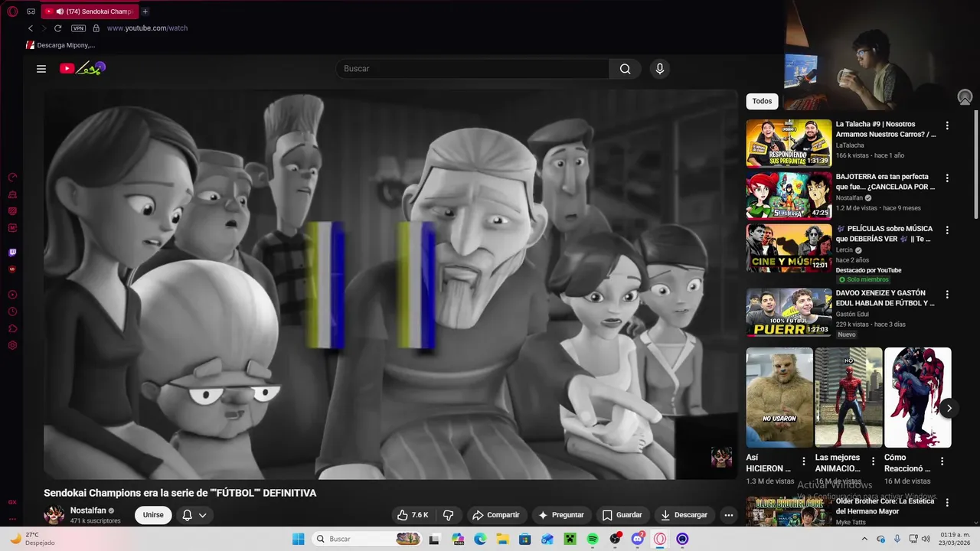Open Discord from the taskbar

coord(638,539)
